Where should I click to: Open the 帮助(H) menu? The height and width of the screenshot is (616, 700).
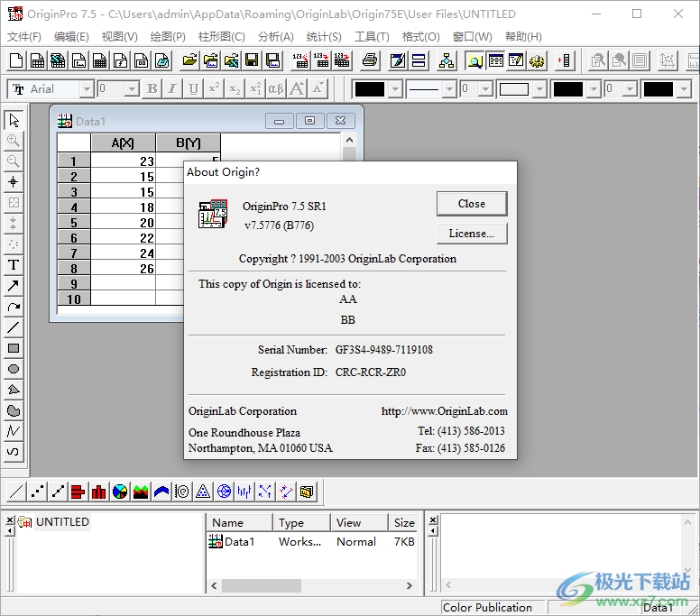524,37
